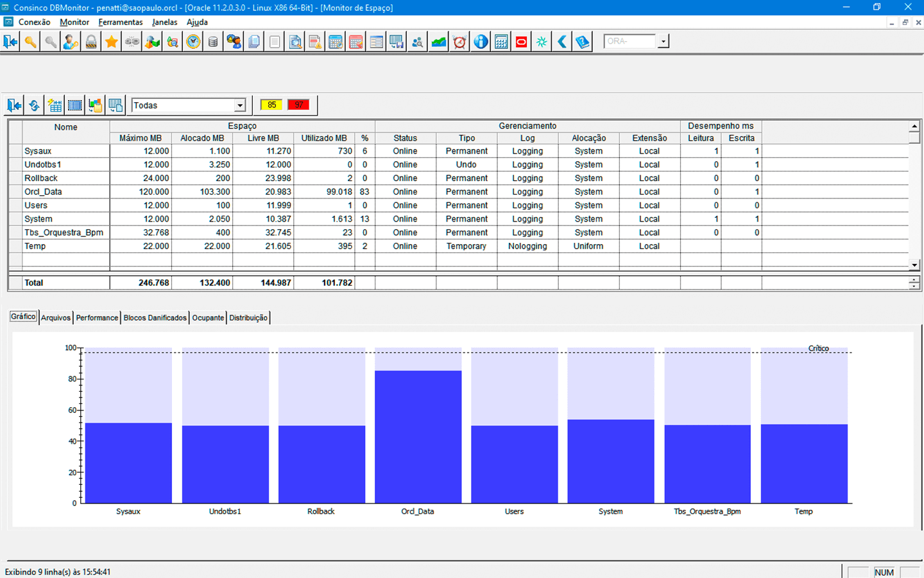Open the Ferramentas menu

[120, 22]
